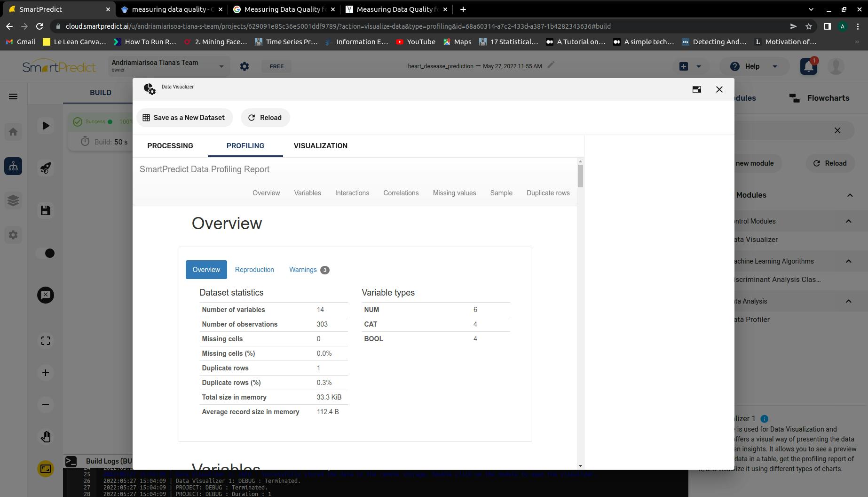Bookmark page with star icon
This screenshot has height=497, width=868.
809,26
